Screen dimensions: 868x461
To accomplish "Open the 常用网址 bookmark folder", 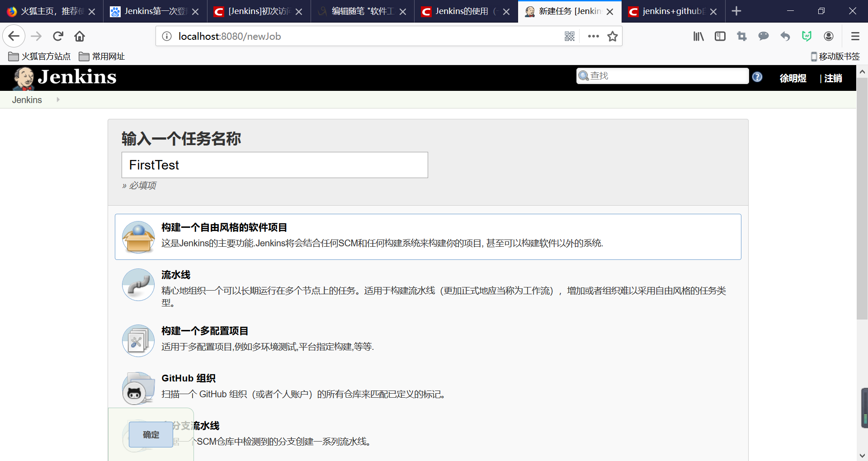I will tap(102, 56).
